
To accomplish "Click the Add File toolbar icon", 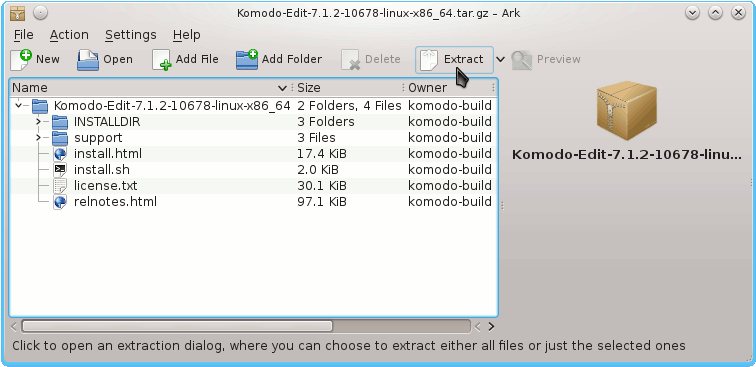I will click(x=162, y=60).
